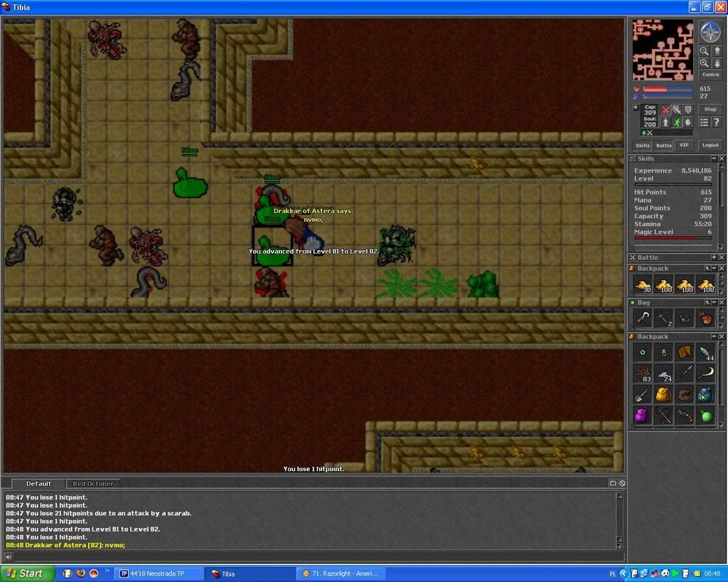Select the 30 gold coins stack
The height and width of the screenshot is (582, 728).
643,285
